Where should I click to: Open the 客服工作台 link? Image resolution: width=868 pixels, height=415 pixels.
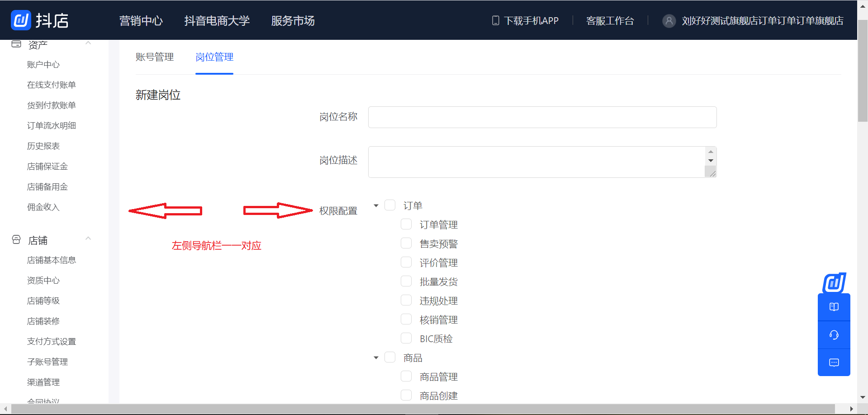pyautogui.click(x=610, y=21)
